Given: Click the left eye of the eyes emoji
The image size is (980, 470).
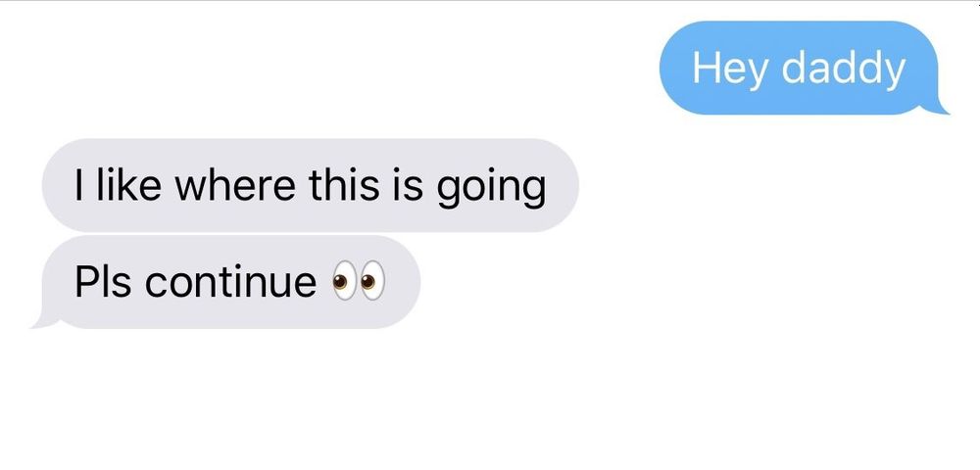Looking at the screenshot, I should pyautogui.click(x=344, y=282).
